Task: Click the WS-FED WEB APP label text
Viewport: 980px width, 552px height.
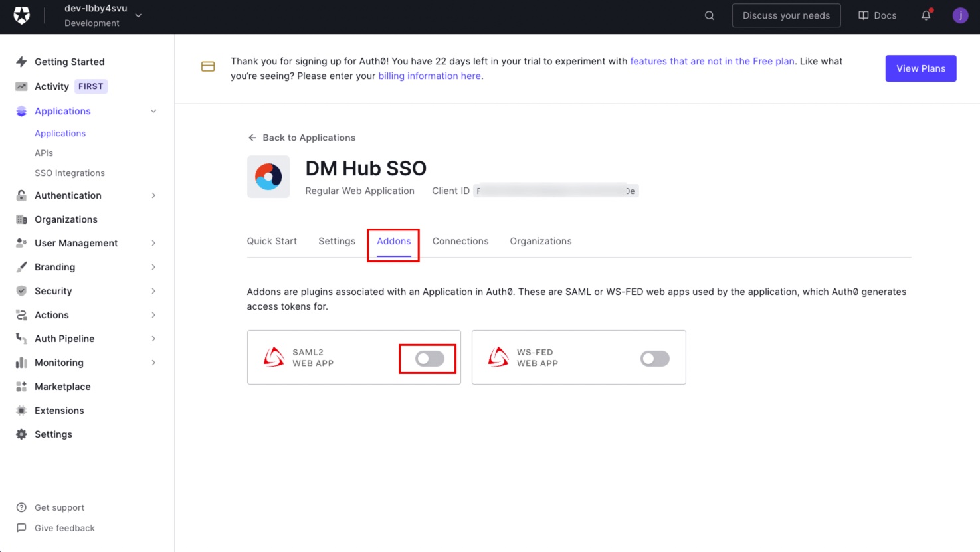Action: (538, 357)
